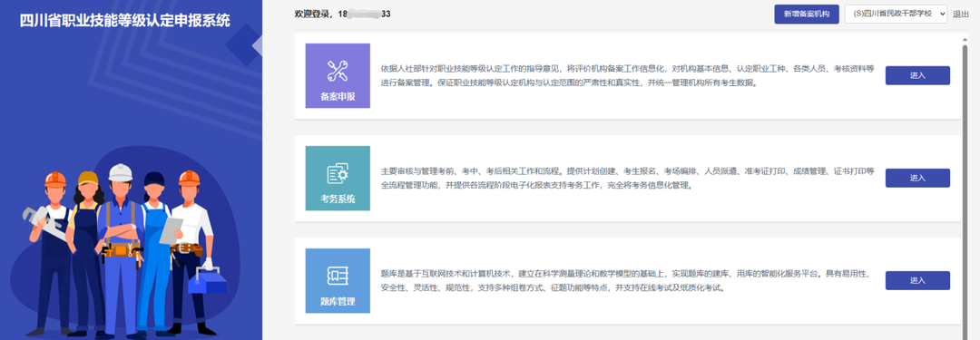The image size is (980, 340).
Task: Enter the 备案申报 module with 进入
Action: 917,75
